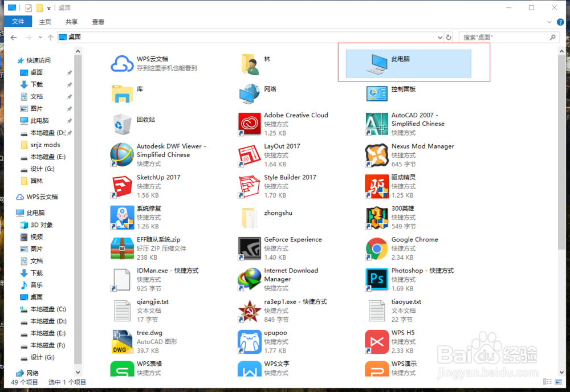Image resolution: width=570 pixels, height=392 pixels.
Task: Go up one folder level arrow
Action: tap(51, 37)
